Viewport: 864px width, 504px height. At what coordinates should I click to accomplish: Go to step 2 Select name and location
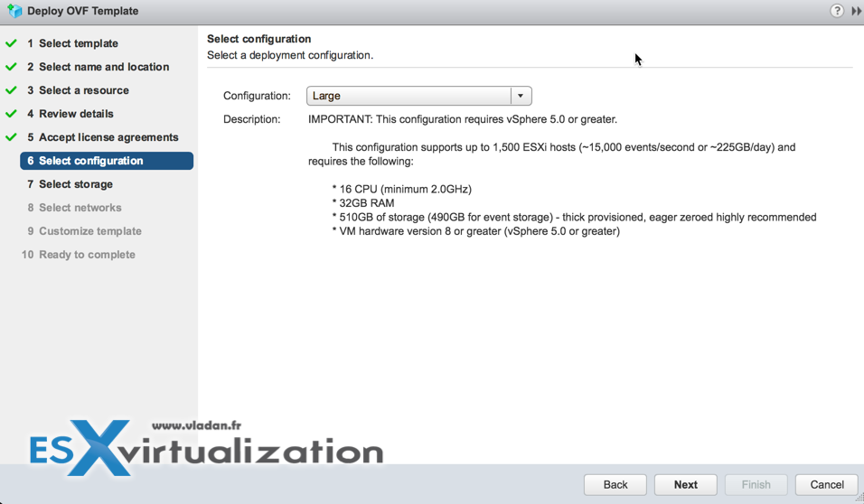coord(99,67)
